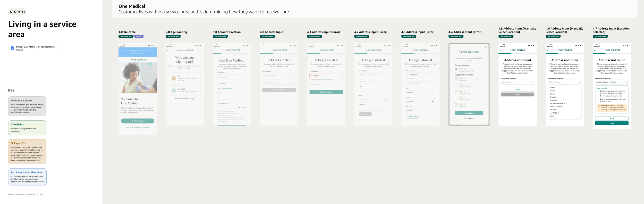
Task: Choose D.C. Metro Area (DMV) from the list
Action: click(x=558, y=103)
